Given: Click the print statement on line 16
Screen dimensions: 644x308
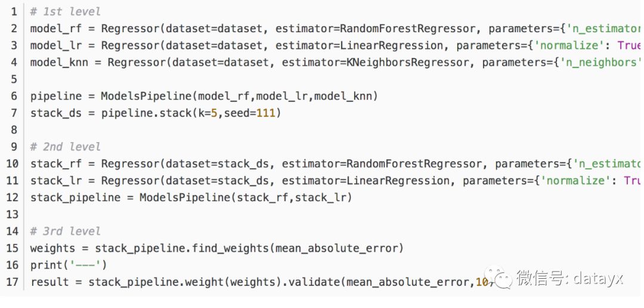Looking at the screenshot, I should pyautogui.click(x=47, y=265).
